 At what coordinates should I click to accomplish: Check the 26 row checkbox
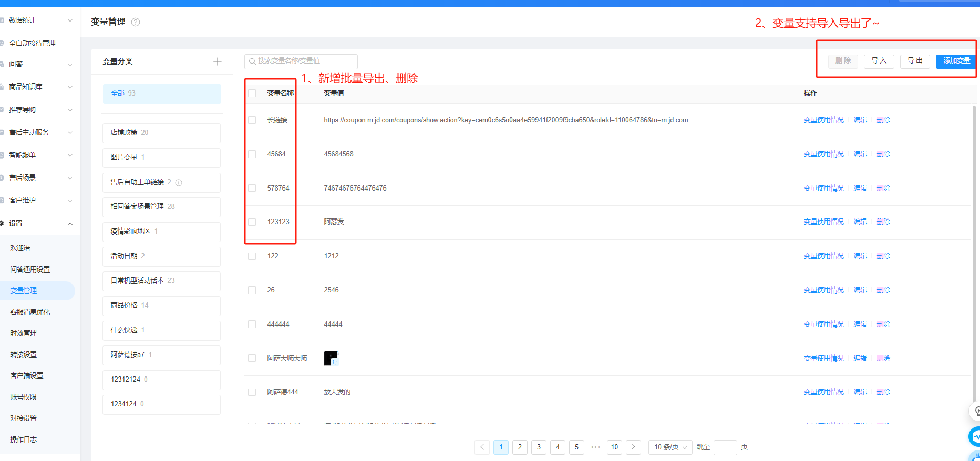click(252, 290)
